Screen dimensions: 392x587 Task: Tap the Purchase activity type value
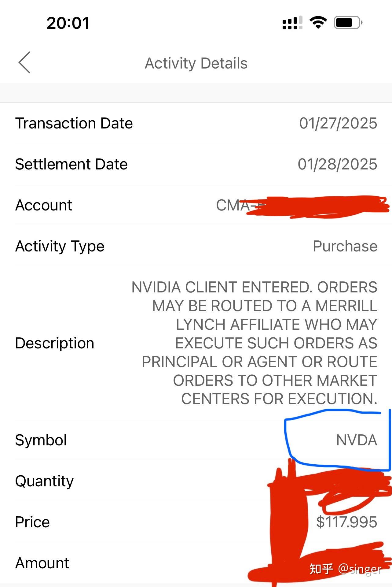tap(345, 246)
